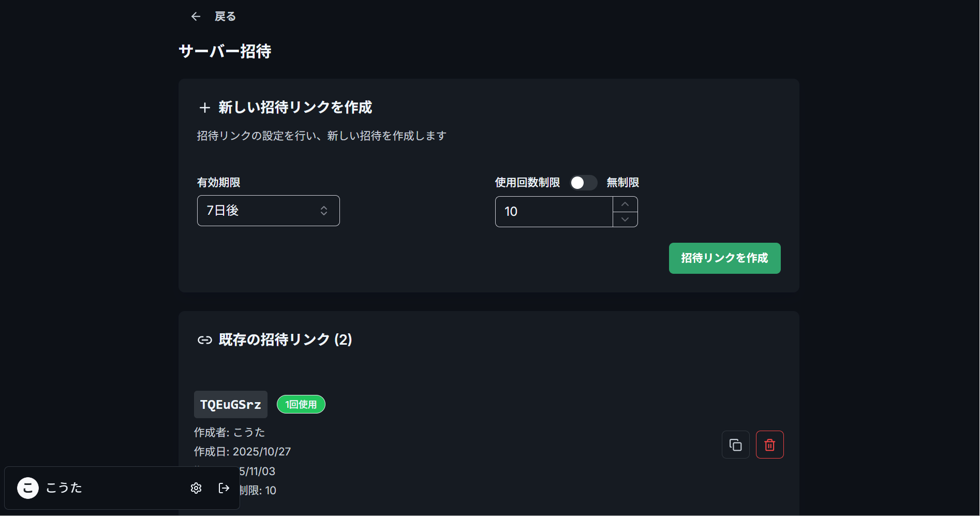Screen dimensions: 980x516
Task: Click the サーバー招待 heading
Action: tap(225, 51)
